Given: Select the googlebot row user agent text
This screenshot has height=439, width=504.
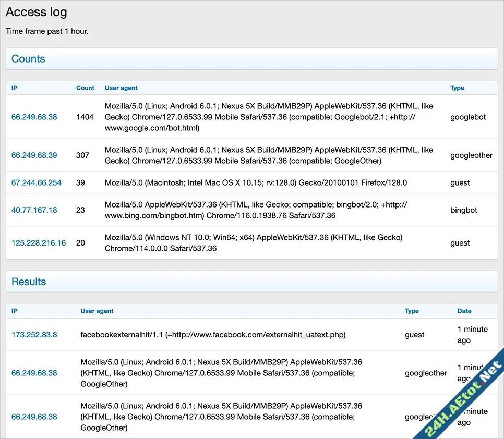Looking at the screenshot, I should pyautogui.click(x=269, y=117).
